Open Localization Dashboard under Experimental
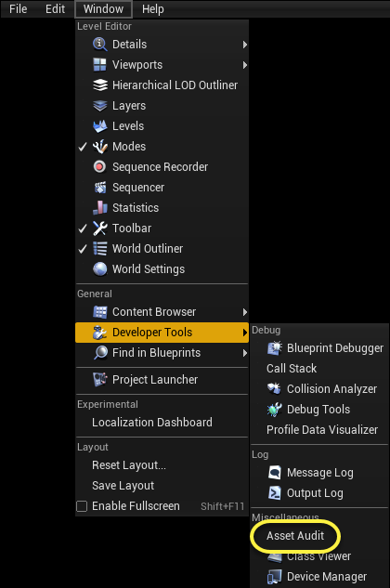This screenshot has height=588, width=390. coord(152,423)
